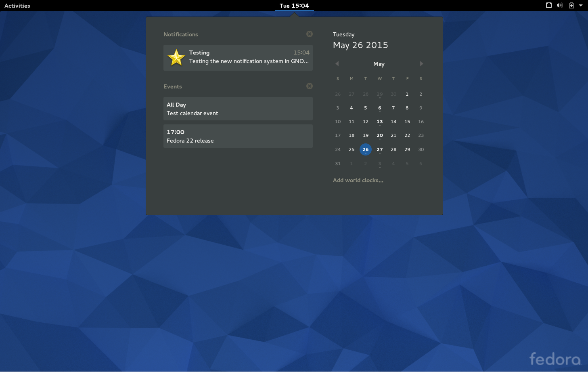588x372 pixels.
Task: Open Add world clocks settings
Action: tap(358, 180)
